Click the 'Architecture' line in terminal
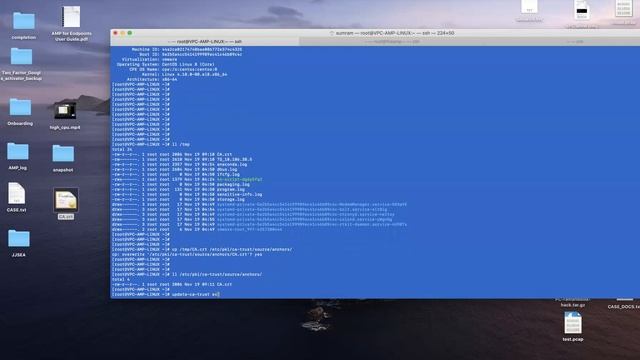Image resolution: width=640 pixels, height=360 pixels. (152, 80)
